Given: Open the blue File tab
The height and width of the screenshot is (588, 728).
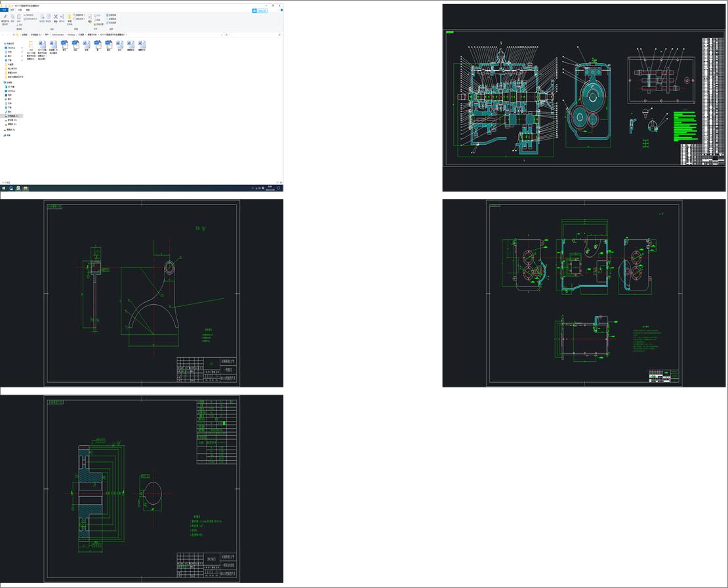Looking at the screenshot, I should pos(4,10).
